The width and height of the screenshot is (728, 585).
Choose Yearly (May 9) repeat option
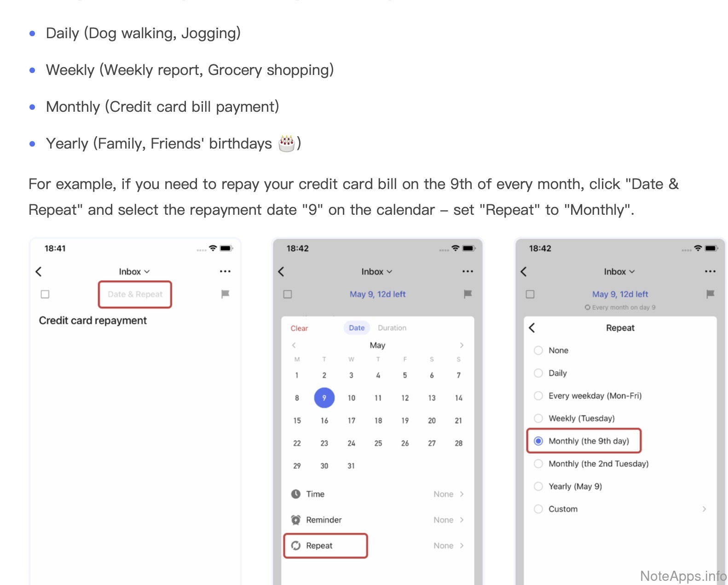(538, 487)
